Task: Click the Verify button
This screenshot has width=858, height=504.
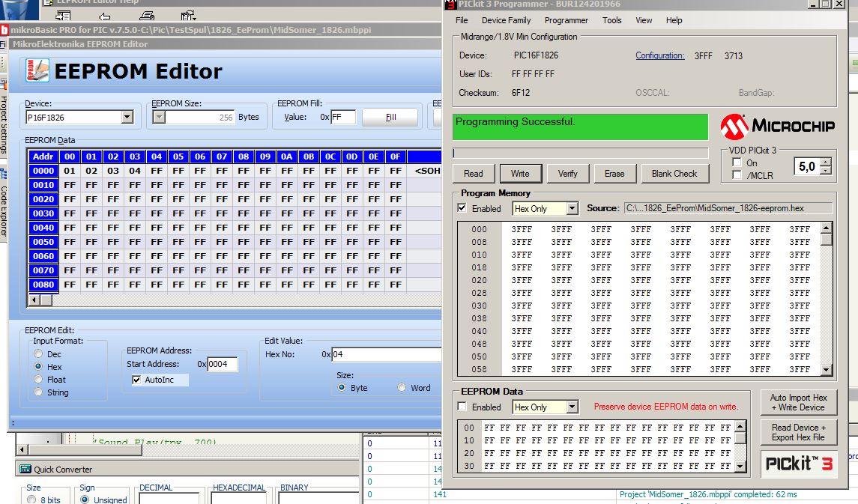Action: coord(567,173)
